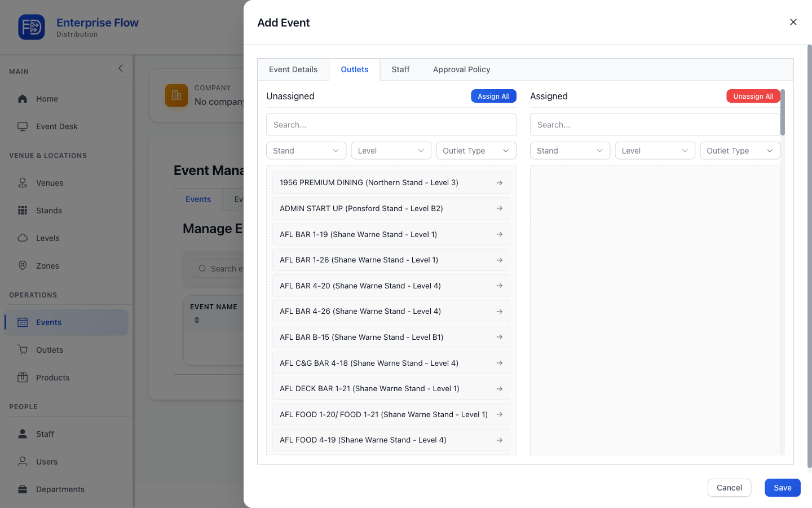Click the Unassign All button
This screenshot has height=508, width=812.
(753, 96)
